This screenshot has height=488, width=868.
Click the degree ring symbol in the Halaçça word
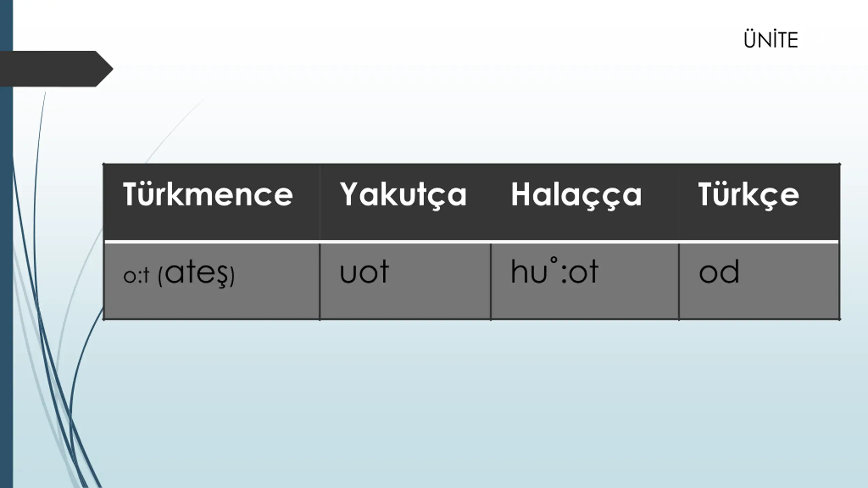pos(553,261)
